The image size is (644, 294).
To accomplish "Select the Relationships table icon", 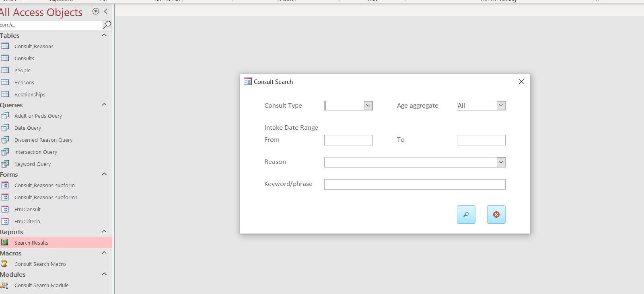I will point(5,94).
